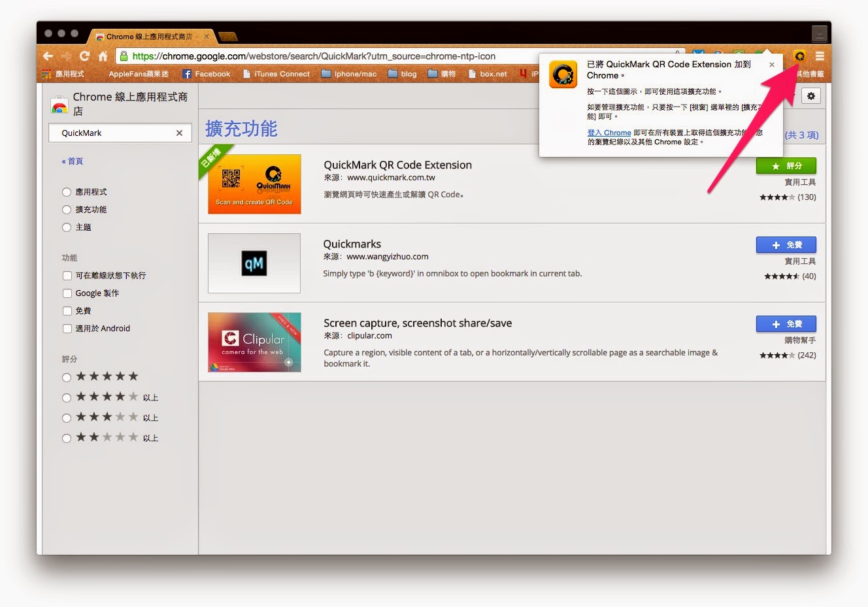Click the QuickMark extension icon in toolbar
This screenshot has width=868, height=607.
(799, 56)
